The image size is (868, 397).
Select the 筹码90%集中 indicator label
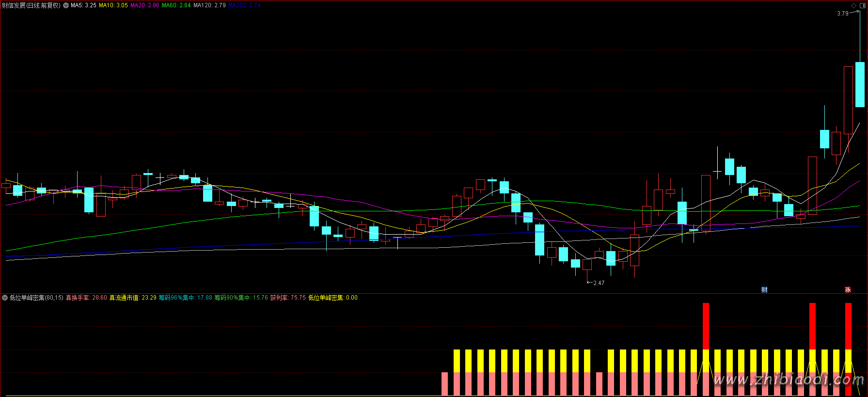(241, 298)
